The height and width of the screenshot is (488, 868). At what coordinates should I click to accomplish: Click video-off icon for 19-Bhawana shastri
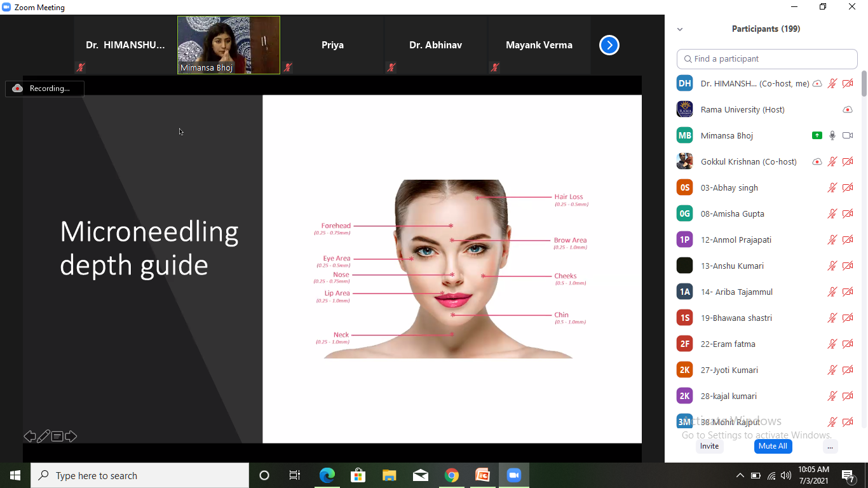(848, 318)
